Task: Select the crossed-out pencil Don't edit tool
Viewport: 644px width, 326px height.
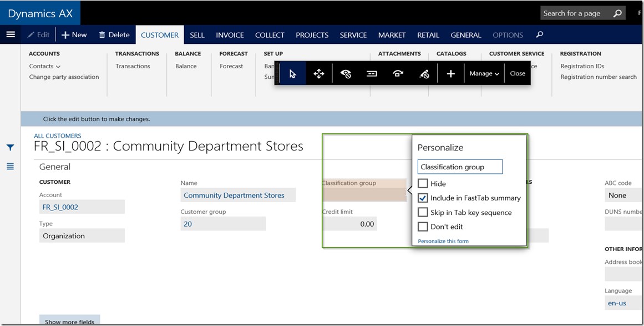Action: (424, 73)
